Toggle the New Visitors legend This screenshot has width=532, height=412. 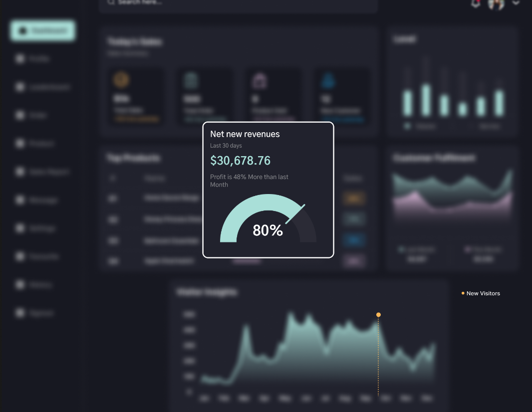[x=481, y=293]
